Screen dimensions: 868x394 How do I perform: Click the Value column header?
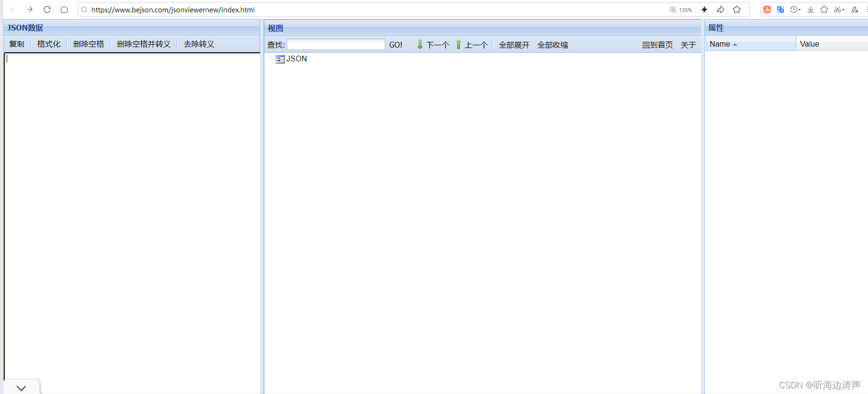pyautogui.click(x=832, y=44)
